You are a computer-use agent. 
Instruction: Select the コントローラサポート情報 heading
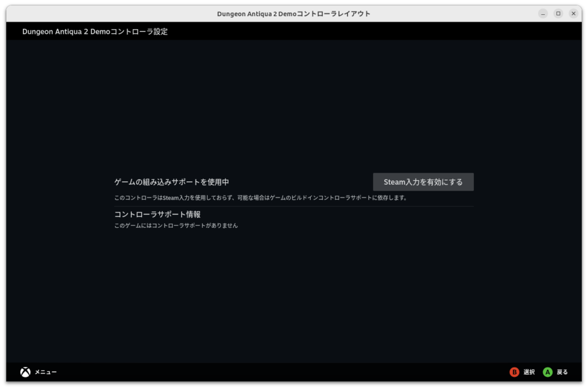(x=157, y=215)
